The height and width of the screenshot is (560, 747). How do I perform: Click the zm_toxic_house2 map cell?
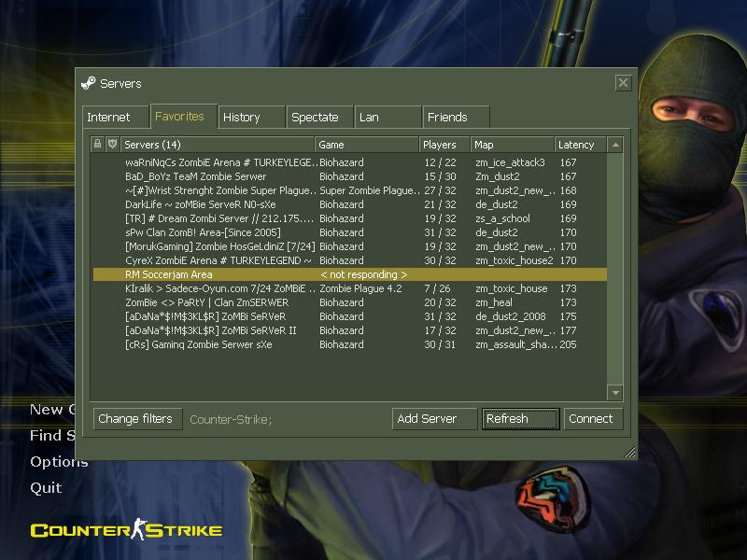tap(514, 260)
